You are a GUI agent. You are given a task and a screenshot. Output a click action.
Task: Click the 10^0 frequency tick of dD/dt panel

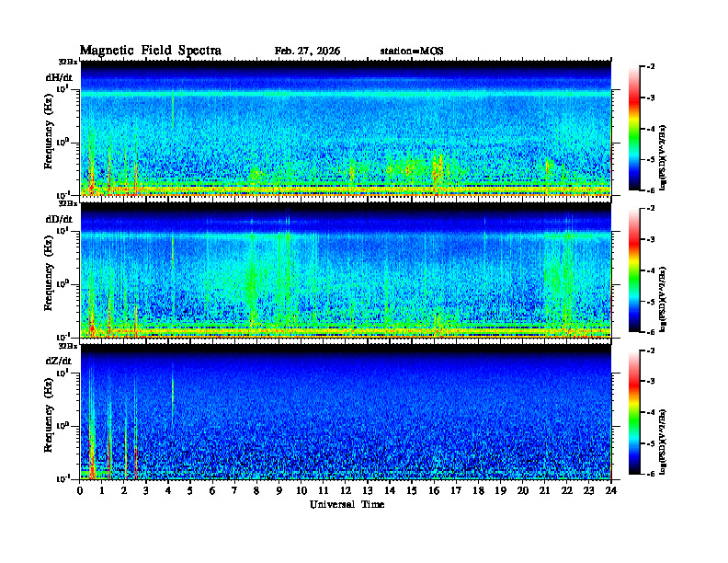point(63,283)
